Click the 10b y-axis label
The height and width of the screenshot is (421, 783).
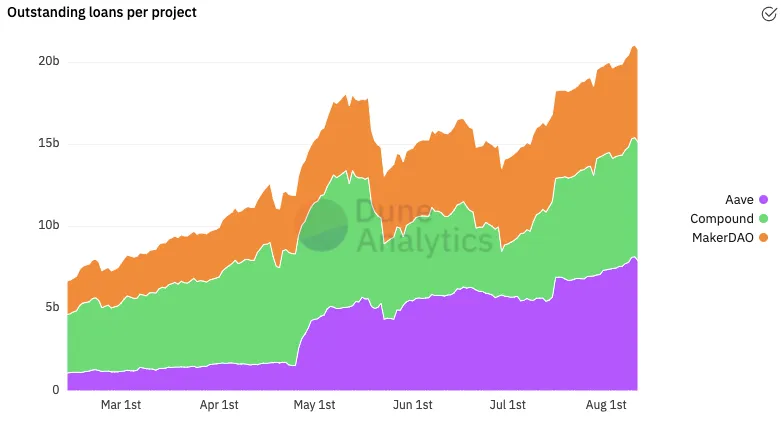click(x=49, y=225)
